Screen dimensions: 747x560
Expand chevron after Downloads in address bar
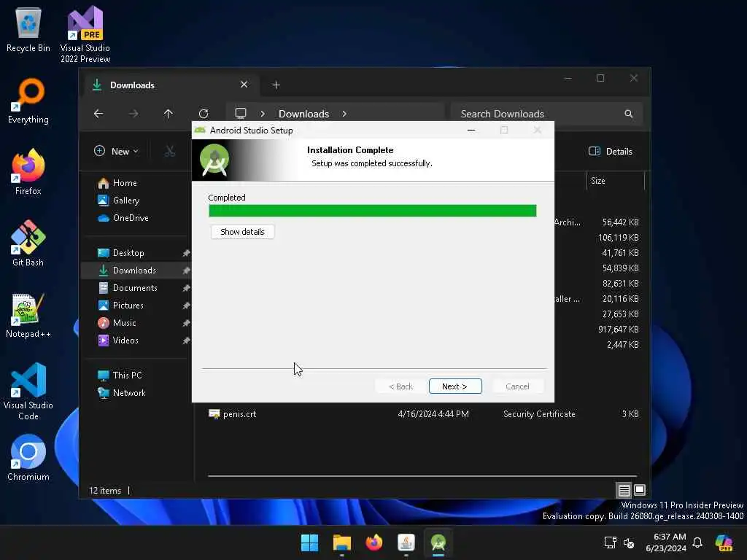pos(344,114)
